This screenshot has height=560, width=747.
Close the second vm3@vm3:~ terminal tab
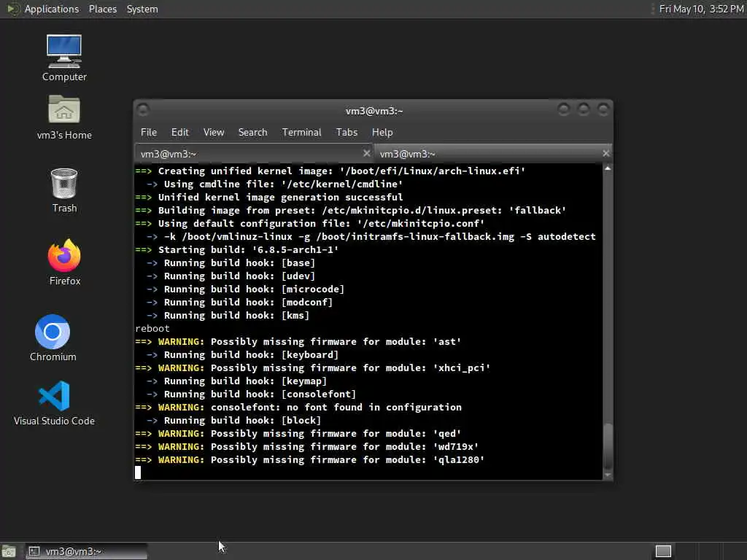pos(605,153)
